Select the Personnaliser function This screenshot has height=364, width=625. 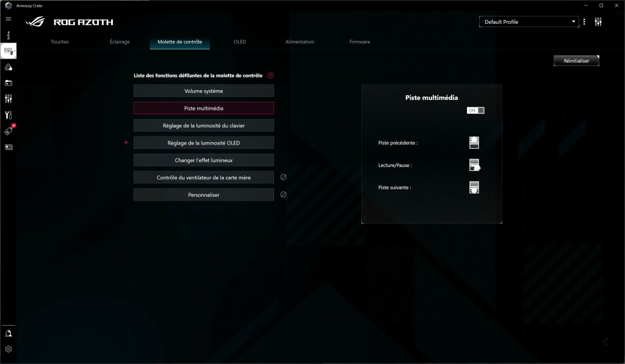coord(204,194)
